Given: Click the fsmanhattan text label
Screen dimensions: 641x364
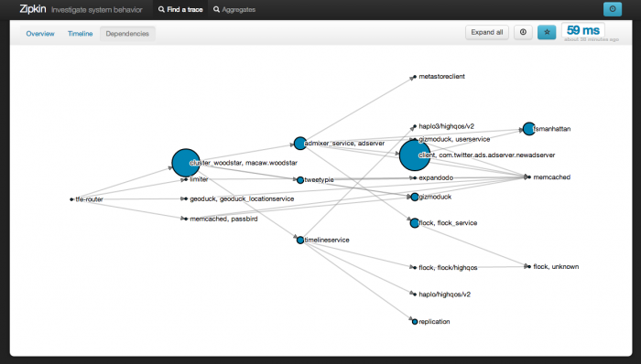Looking at the screenshot, I should (x=552, y=129).
